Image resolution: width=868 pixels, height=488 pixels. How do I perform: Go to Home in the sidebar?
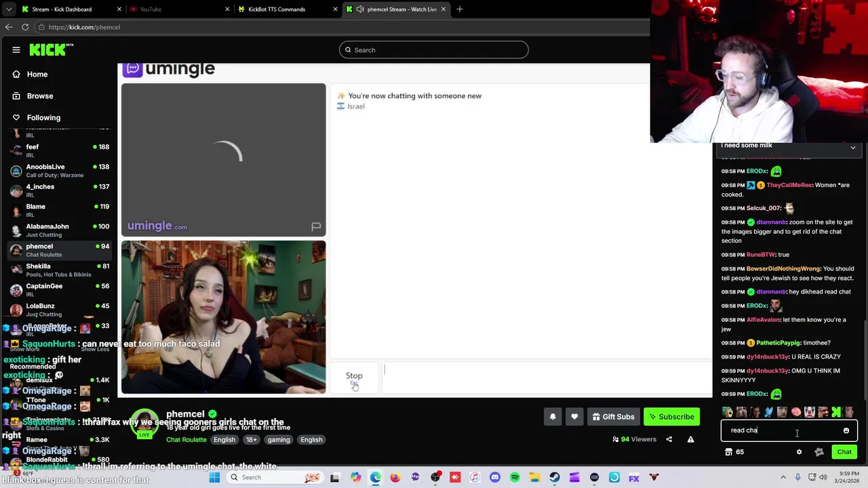click(37, 74)
